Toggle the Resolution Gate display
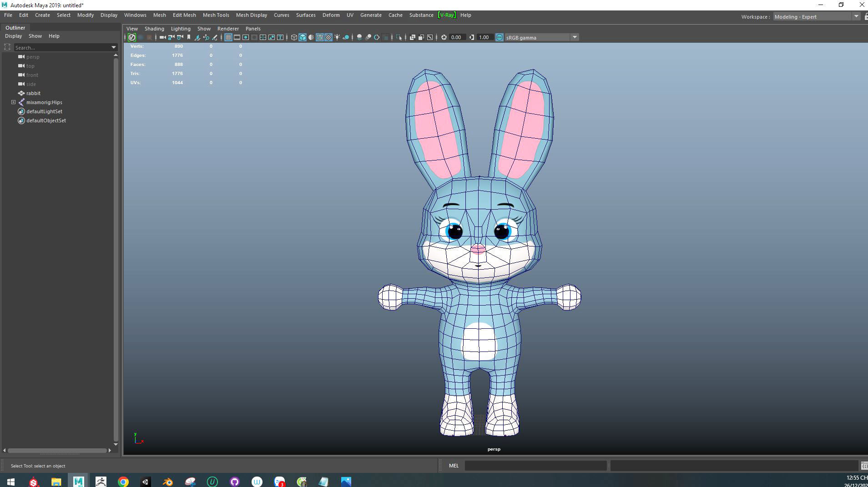The width and height of the screenshot is (868, 487). coord(246,37)
